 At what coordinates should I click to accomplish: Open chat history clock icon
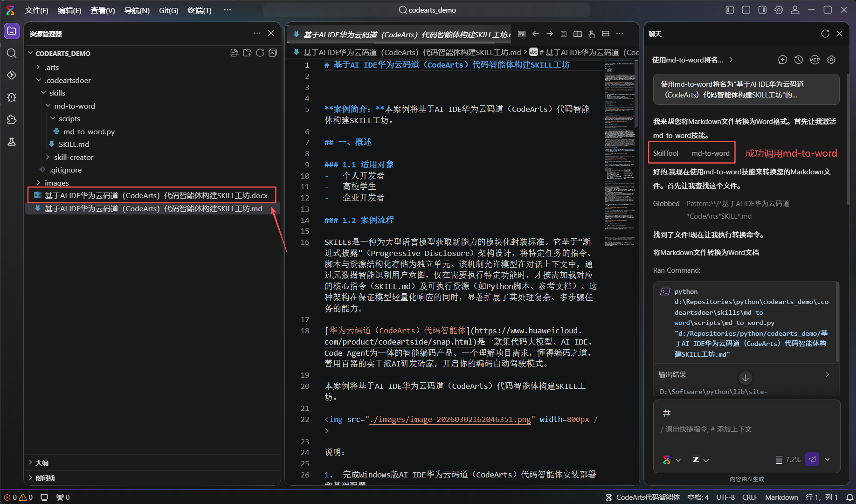(799, 60)
